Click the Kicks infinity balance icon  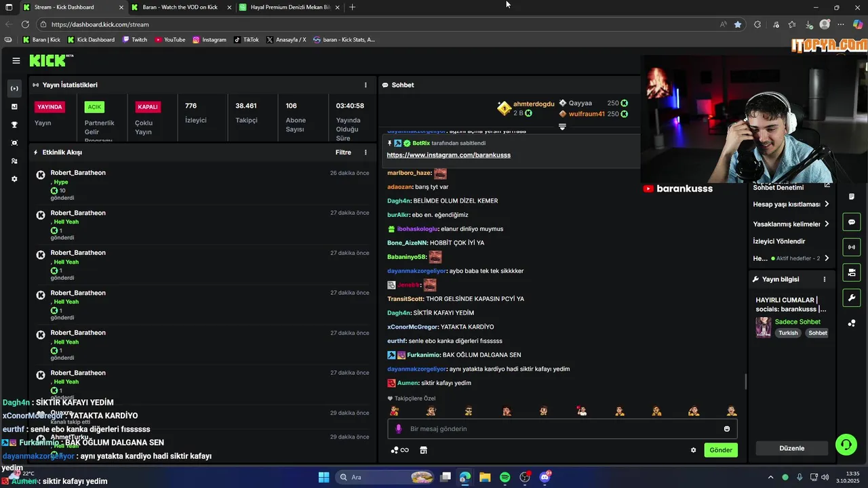pyautogui.click(x=400, y=450)
